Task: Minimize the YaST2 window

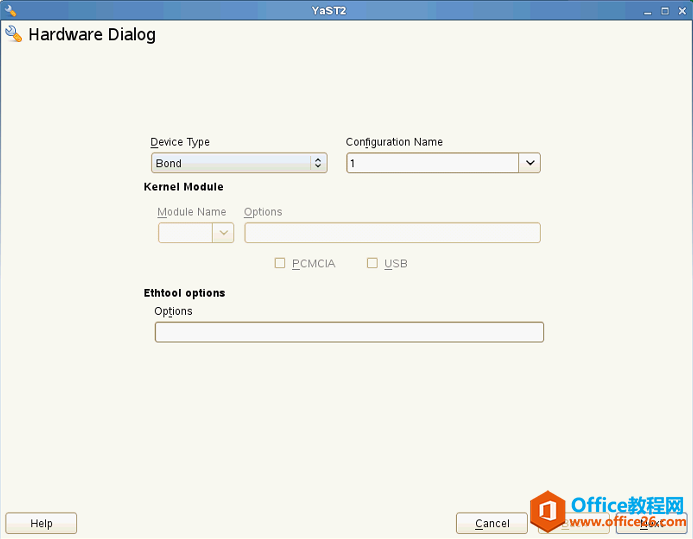Action: (647, 11)
